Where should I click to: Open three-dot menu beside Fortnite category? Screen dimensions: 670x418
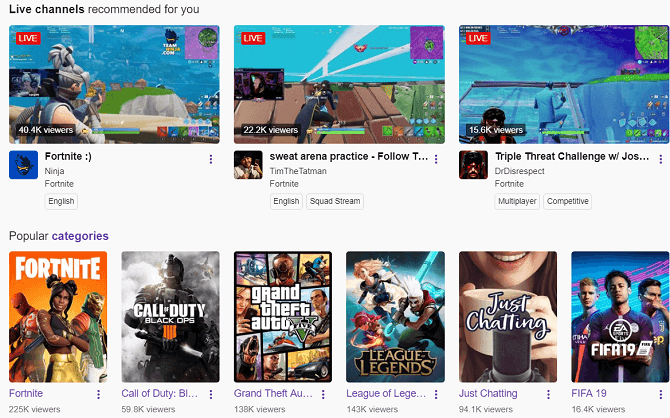click(98, 395)
